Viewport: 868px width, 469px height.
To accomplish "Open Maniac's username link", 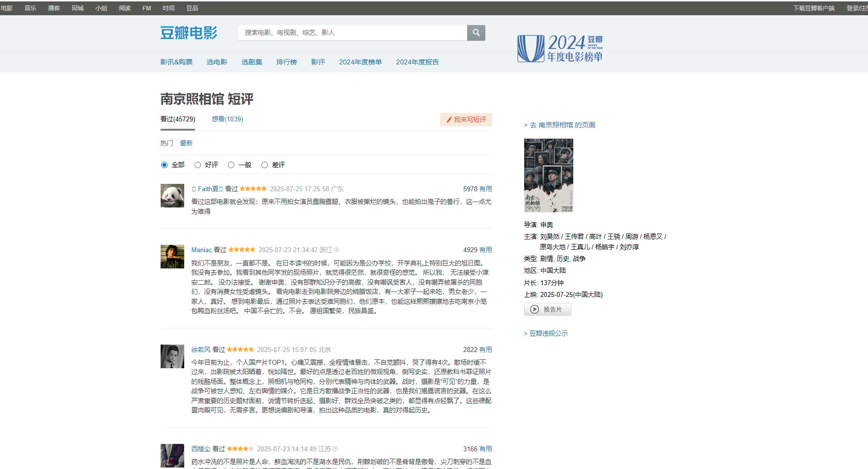I will click(201, 250).
